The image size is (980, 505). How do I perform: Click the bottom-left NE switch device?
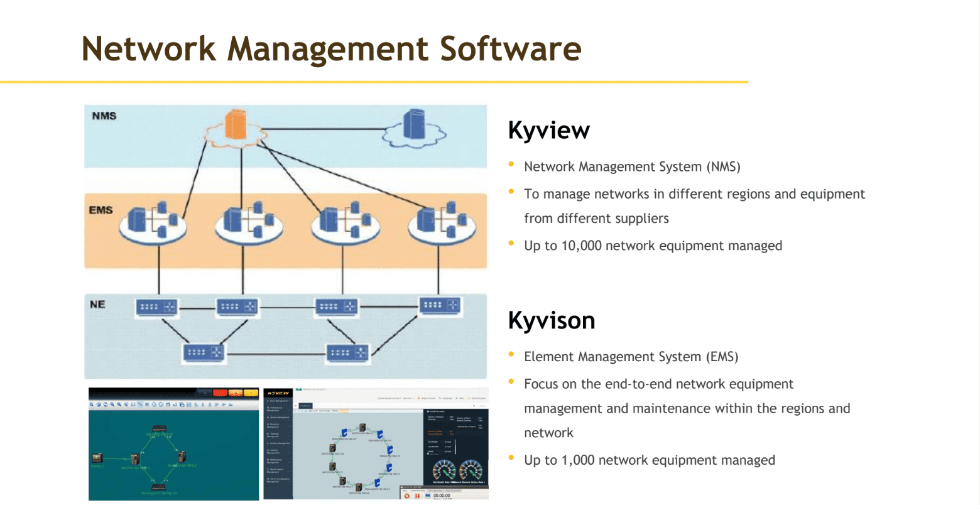tap(204, 352)
